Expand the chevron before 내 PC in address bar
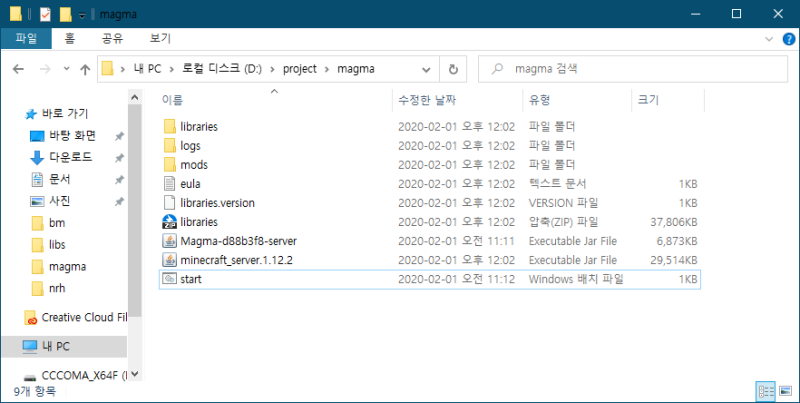The width and height of the screenshot is (800, 403). 122,69
